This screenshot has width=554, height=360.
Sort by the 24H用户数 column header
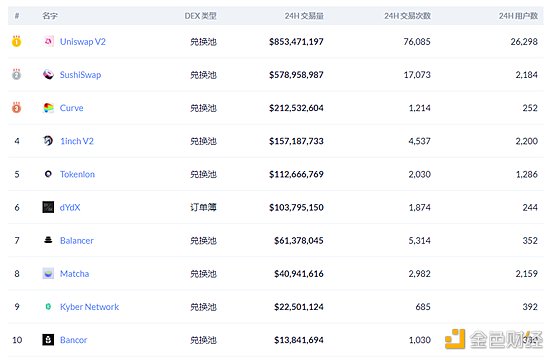coord(518,16)
